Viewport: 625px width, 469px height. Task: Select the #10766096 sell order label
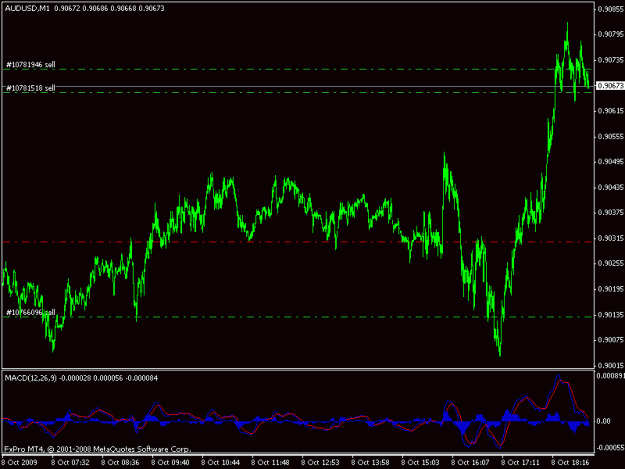(x=31, y=312)
